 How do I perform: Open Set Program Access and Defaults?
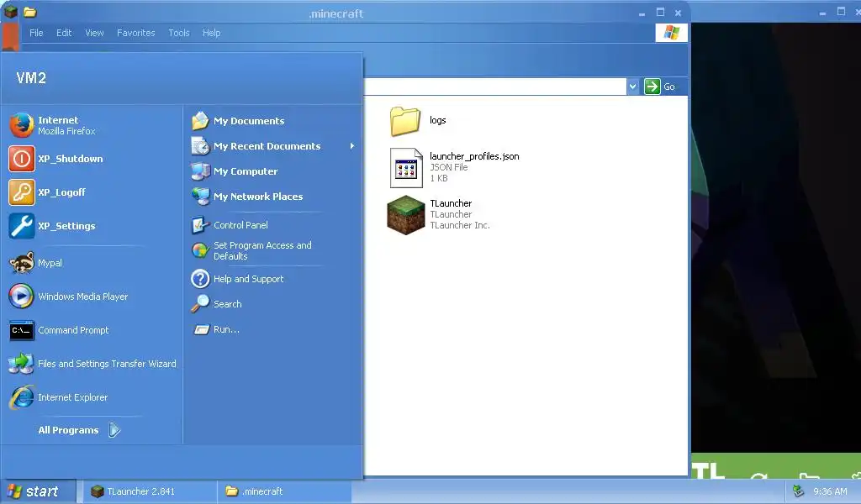[x=251, y=250]
